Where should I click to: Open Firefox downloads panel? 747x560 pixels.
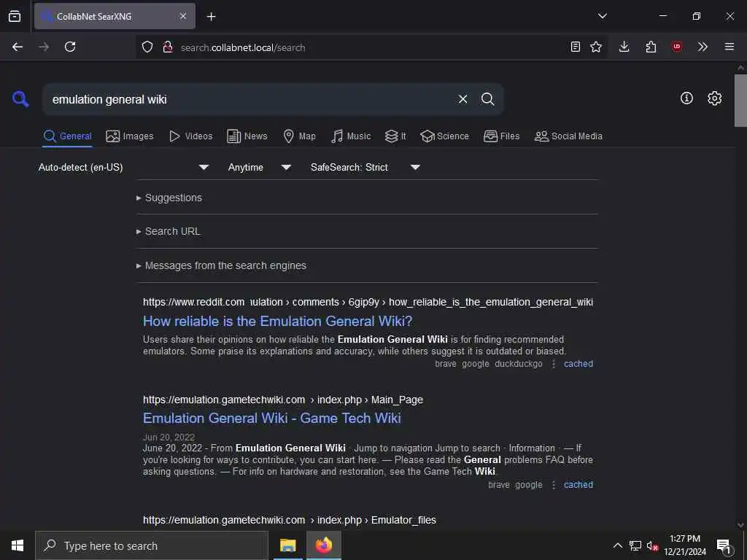624,47
